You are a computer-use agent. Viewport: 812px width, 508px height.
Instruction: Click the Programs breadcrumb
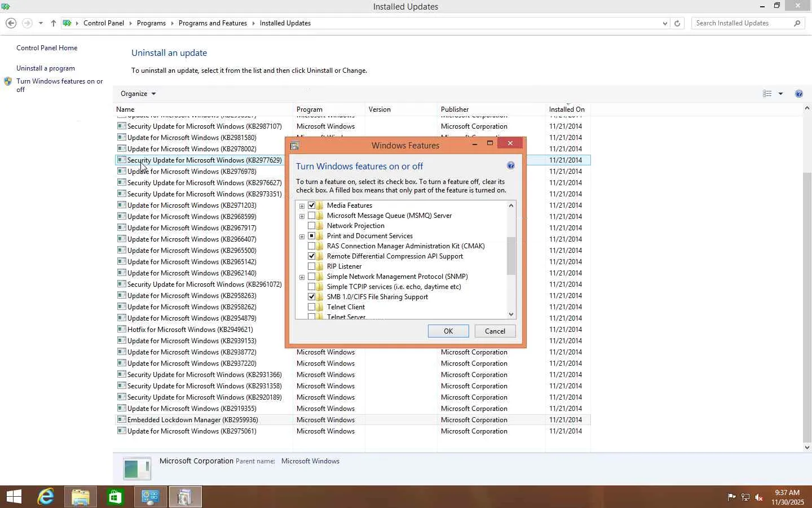[x=151, y=23]
